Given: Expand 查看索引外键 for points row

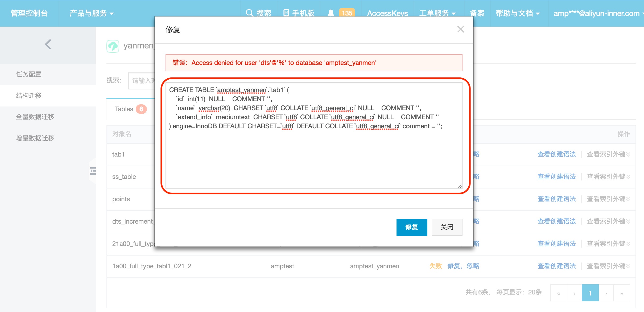Looking at the screenshot, I should coord(609,199).
